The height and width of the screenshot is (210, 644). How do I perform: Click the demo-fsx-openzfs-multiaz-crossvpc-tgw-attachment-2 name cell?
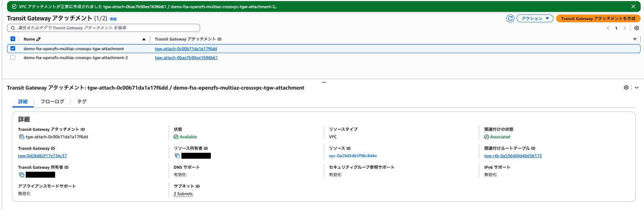(76, 58)
